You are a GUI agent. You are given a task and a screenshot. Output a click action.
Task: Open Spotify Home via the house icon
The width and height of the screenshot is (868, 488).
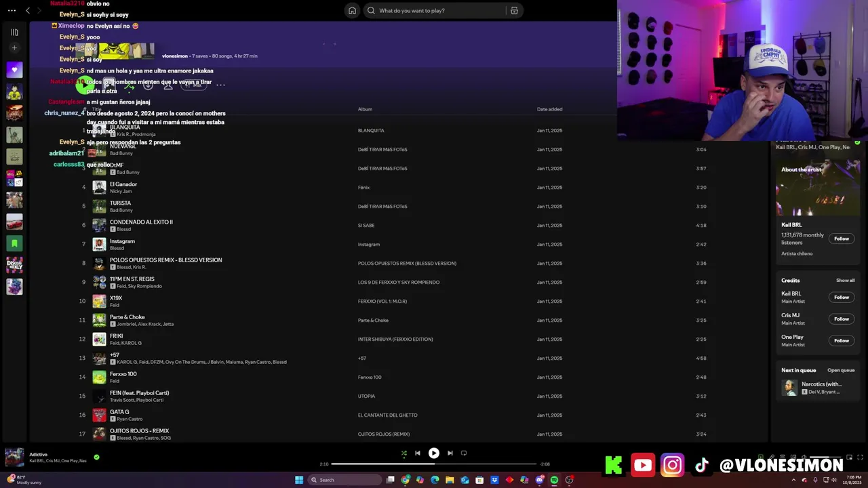coord(352,10)
